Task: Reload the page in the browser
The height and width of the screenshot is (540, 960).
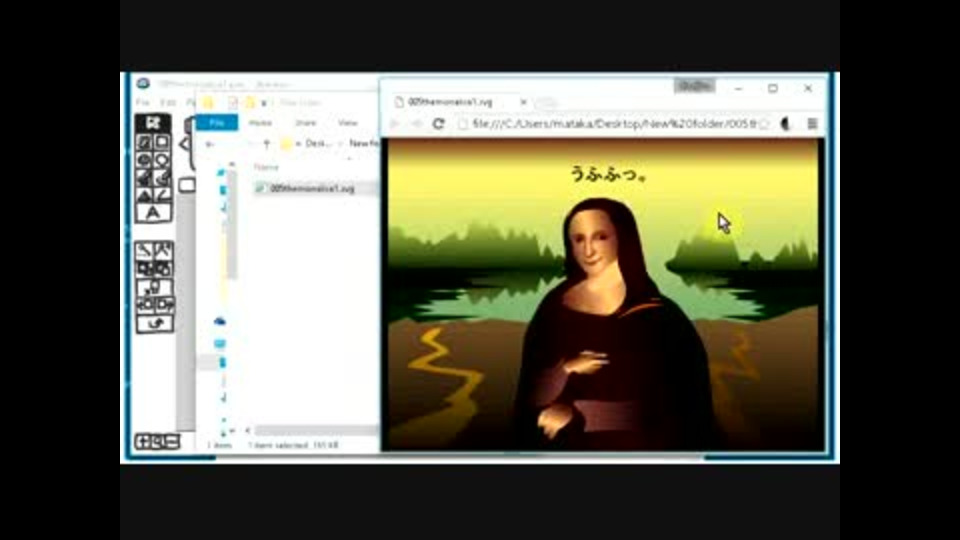Action: point(438,124)
